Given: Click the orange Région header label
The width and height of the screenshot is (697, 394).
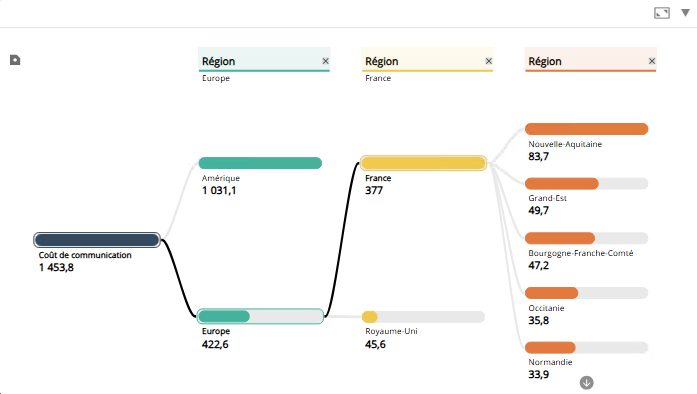Looking at the screenshot, I should [545, 61].
